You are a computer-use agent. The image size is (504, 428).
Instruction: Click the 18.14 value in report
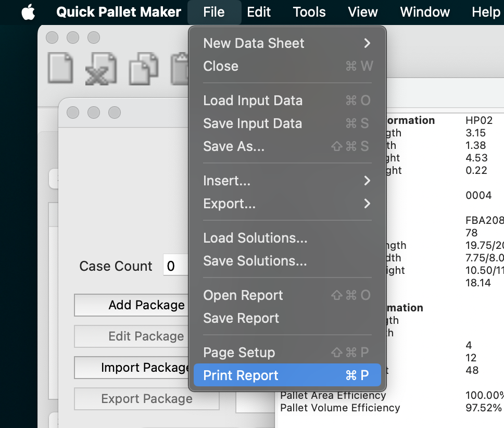click(x=478, y=283)
